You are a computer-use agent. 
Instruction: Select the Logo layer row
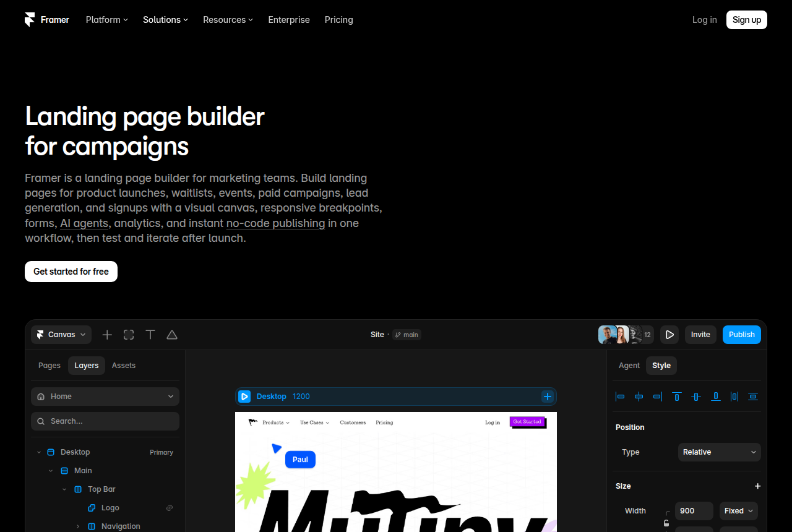tap(105, 508)
